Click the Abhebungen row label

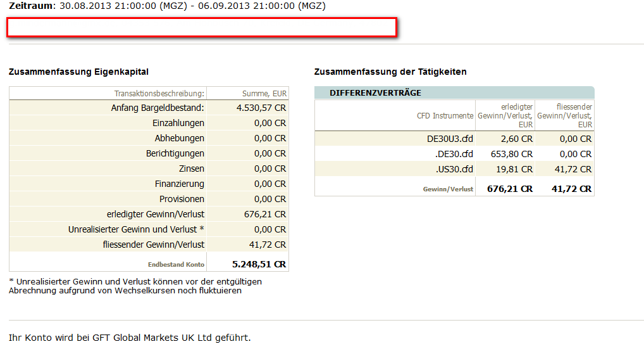[x=180, y=138]
